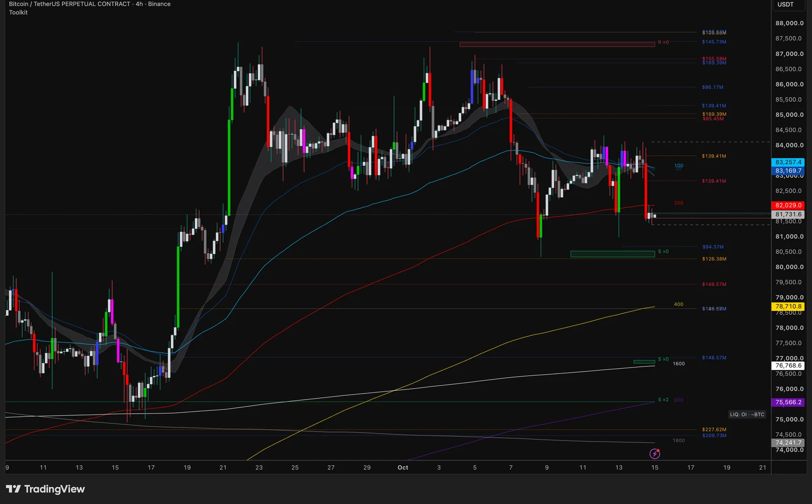Click the yellow 78,710.8 price tag
This screenshot has height=504, width=812.
(x=788, y=306)
